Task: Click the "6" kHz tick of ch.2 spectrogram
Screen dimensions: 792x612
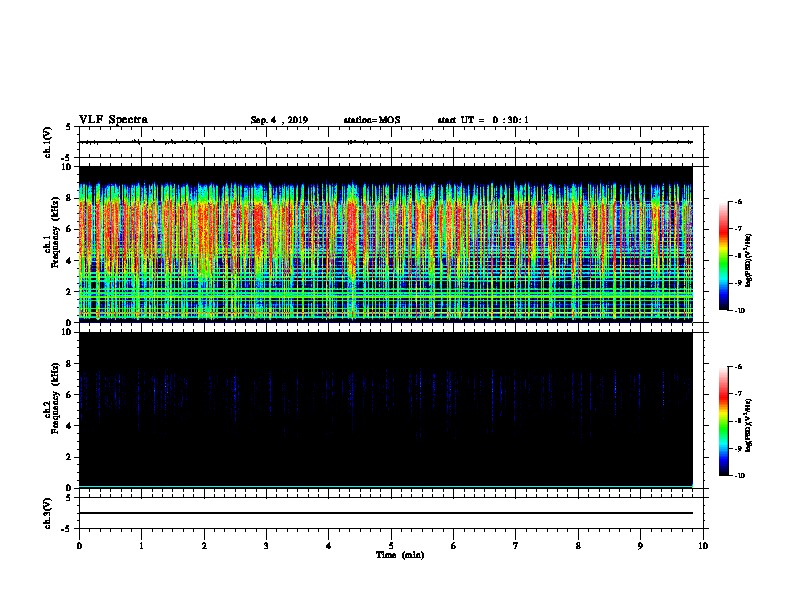Action: tap(70, 395)
